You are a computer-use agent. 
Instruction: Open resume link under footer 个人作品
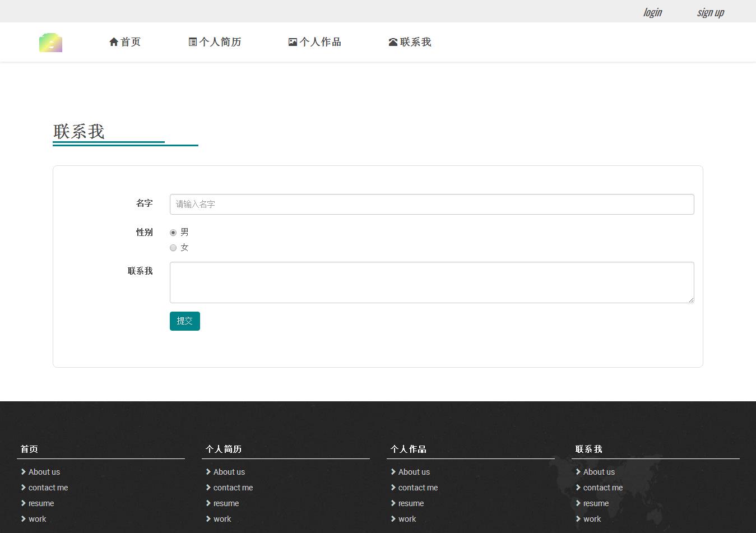tap(411, 503)
